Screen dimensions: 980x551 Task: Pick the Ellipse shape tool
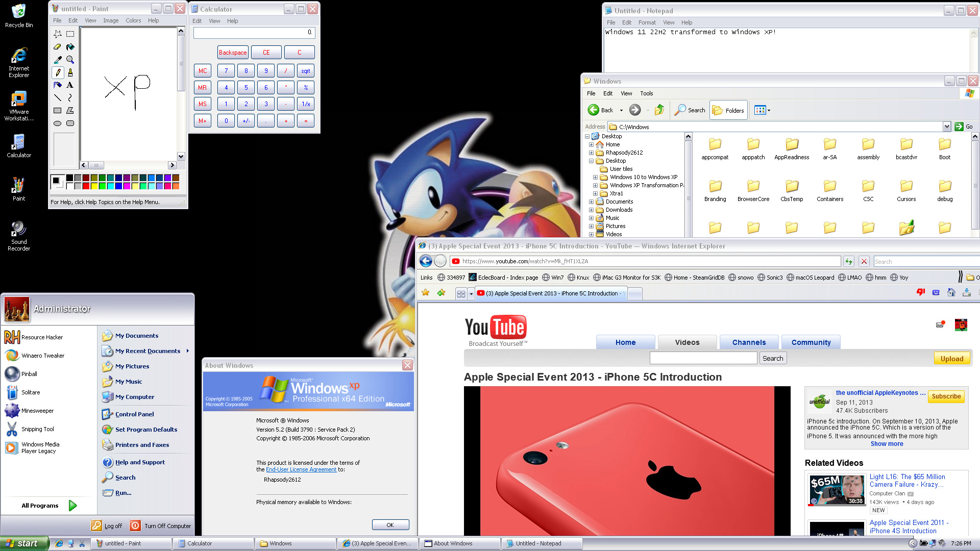pyautogui.click(x=57, y=123)
